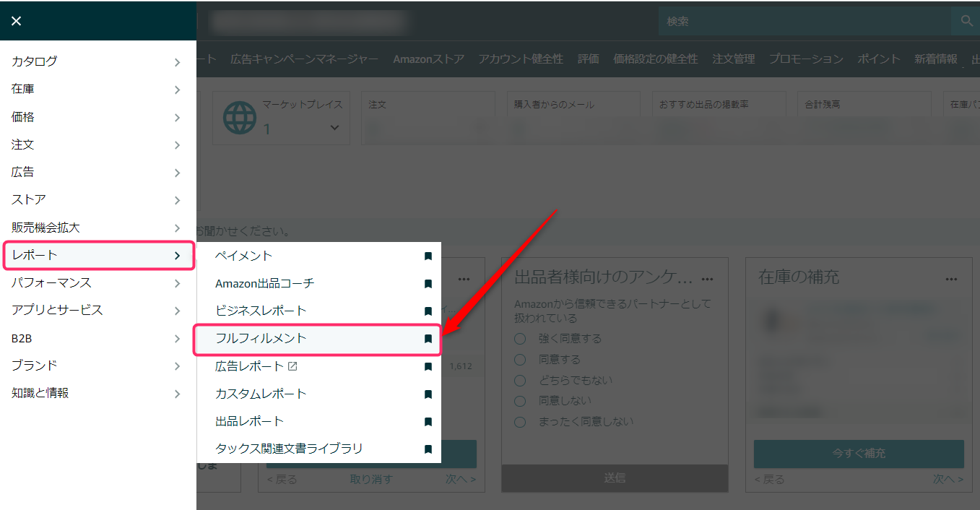
Task: Expand the パフォーマンス menu chevron
Action: point(177,283)
